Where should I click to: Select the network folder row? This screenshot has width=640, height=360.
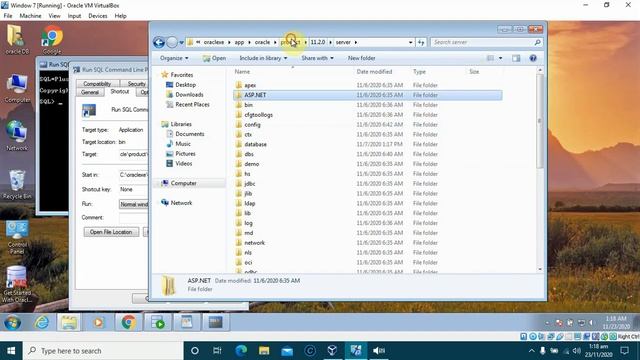367,242
